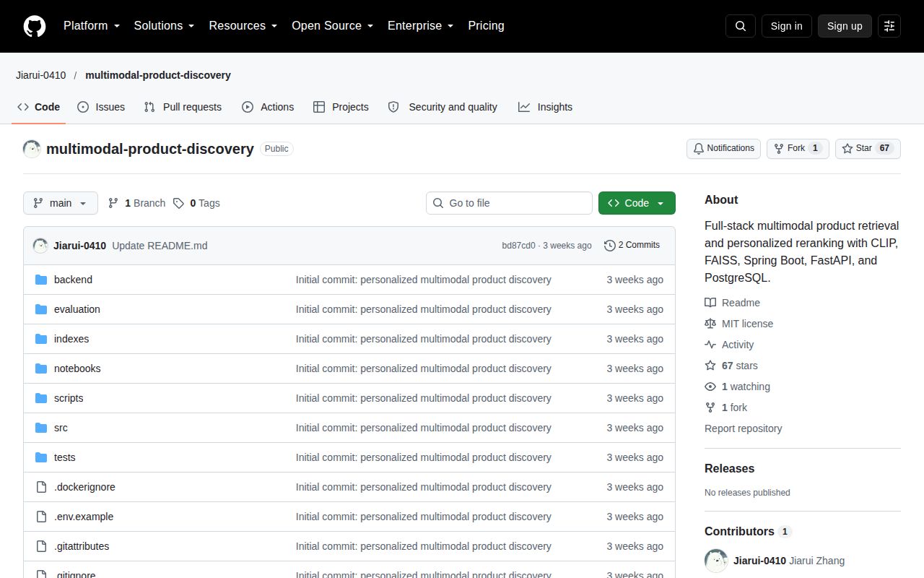
Task: Open Jiarui-0410 avatar in commit row
Action: click(x=40, y=246)
